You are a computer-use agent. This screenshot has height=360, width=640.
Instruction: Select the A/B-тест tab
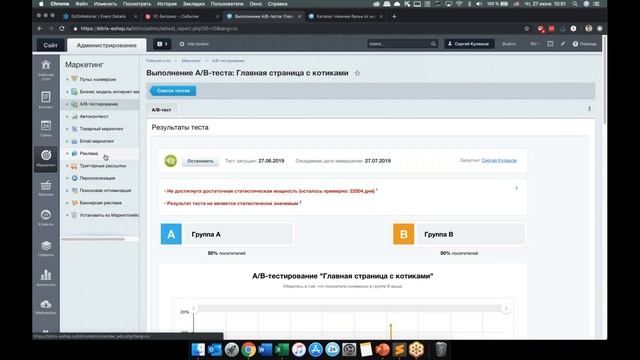pos(162,109)
